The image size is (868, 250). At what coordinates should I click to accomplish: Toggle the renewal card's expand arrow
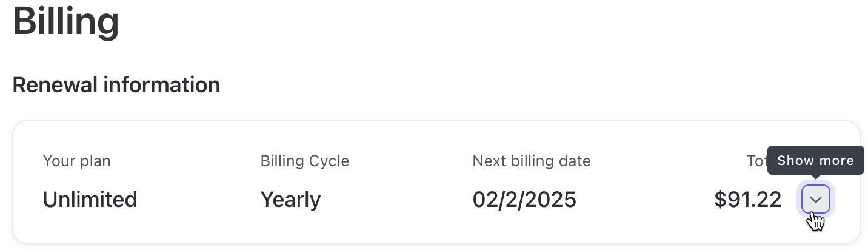pyautogui.click(x=815, y=200)
